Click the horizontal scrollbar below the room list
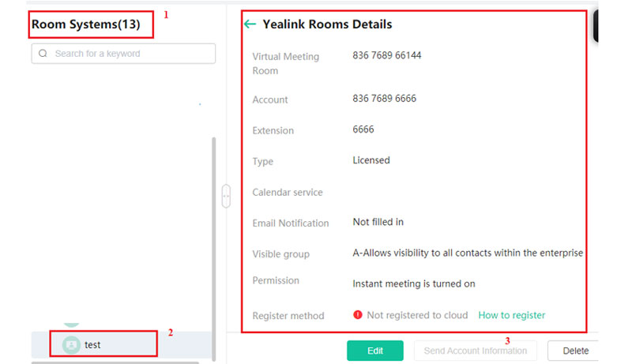 [115, 362]
